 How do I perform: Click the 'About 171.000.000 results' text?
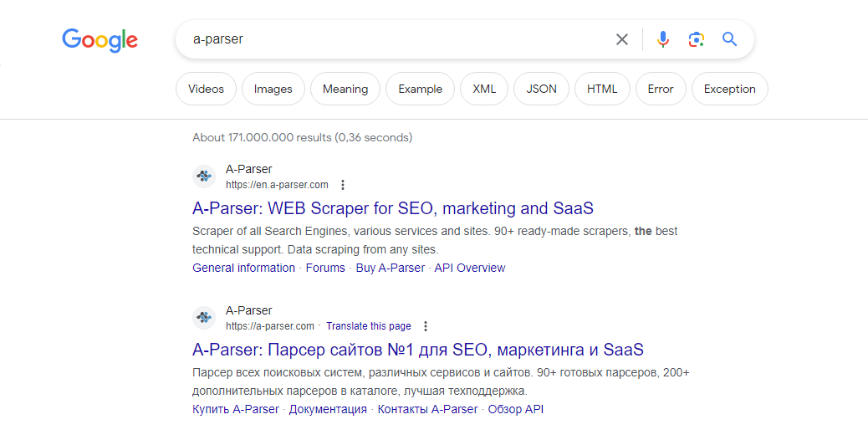302,137
